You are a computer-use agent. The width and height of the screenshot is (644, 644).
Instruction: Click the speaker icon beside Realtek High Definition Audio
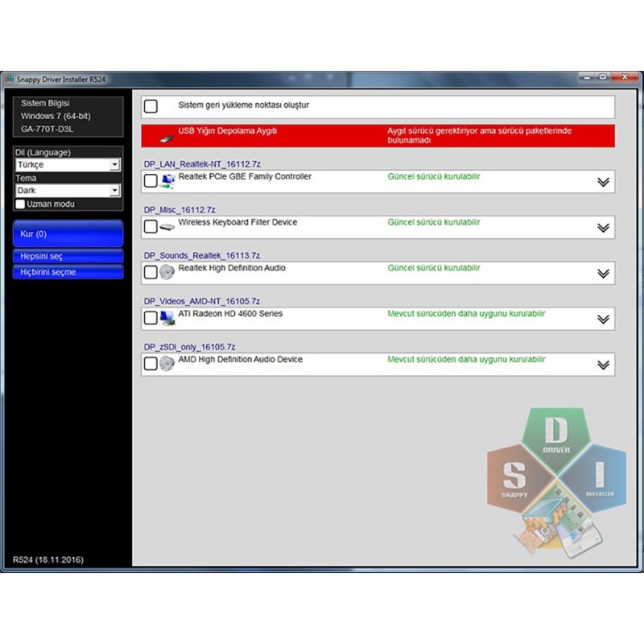pyautogui.click(x=167, y=272)
